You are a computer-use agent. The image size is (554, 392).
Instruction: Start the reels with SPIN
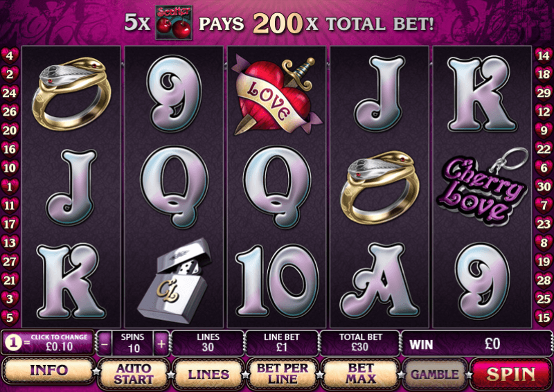coord(510,374)
